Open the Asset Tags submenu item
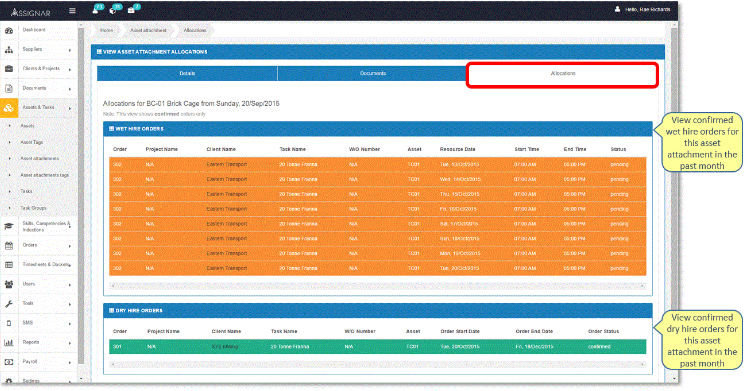The image size is (750, 391). [x=32, y=142]
